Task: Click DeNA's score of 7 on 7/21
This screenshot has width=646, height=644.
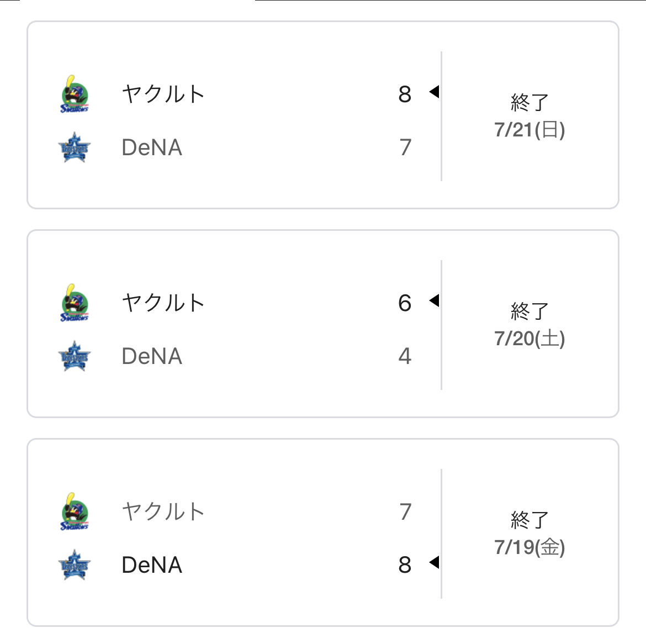Action: [405, 147]
